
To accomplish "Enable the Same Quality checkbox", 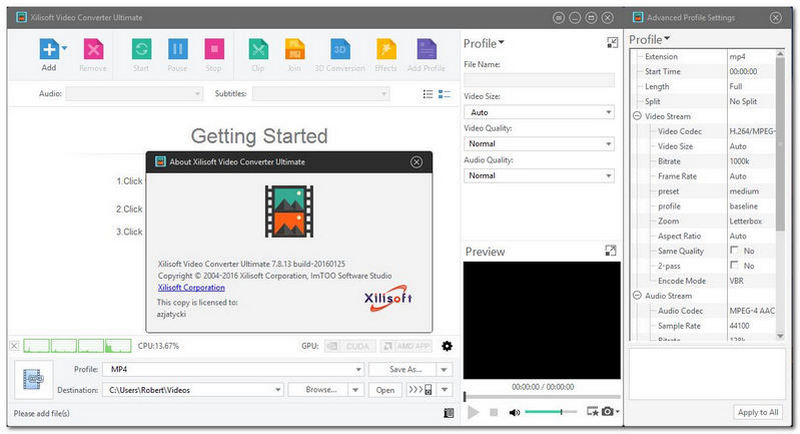I will coord(735,249).
